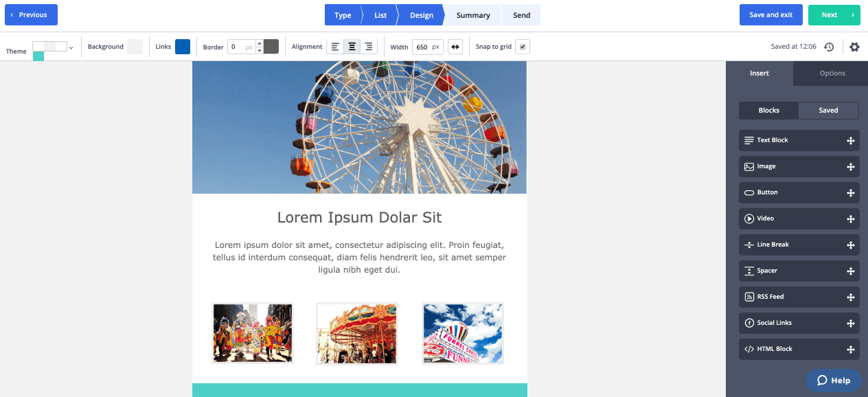Toggle full width arrows icon
868x397 pixels.
455,47
